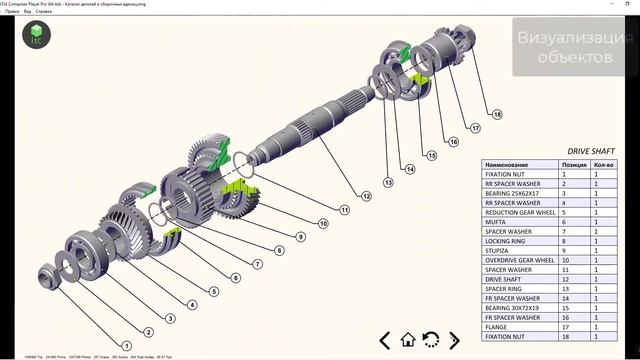Click the Home navigation icon
640x360 pixels.
pyautogui.click(x=408, y=339)
